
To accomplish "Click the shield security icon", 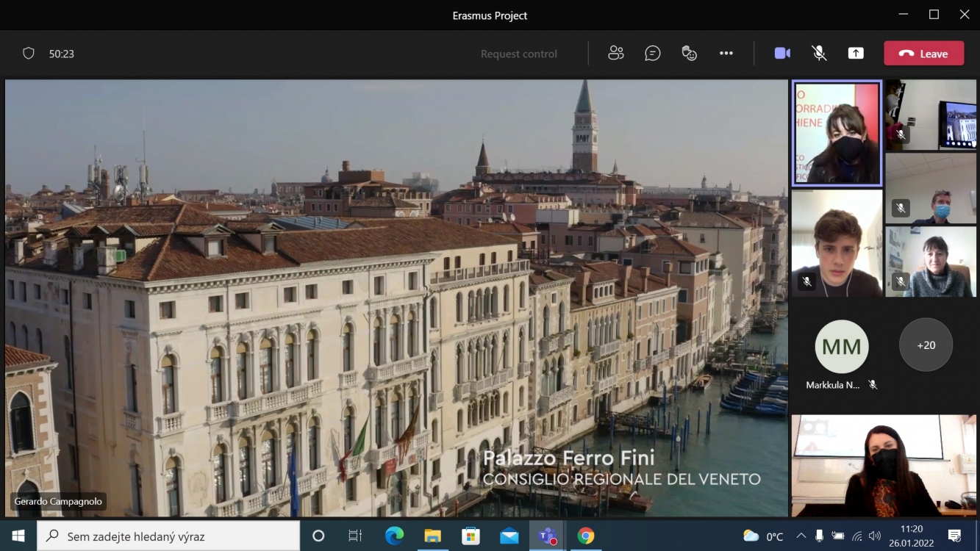I will (29, 53).
